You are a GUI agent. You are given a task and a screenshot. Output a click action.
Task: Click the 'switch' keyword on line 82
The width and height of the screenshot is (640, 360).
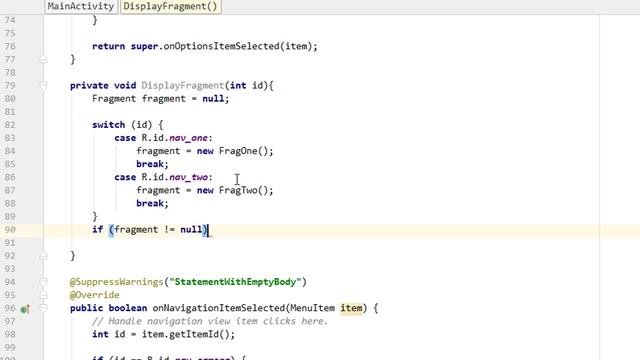(109, 124)
